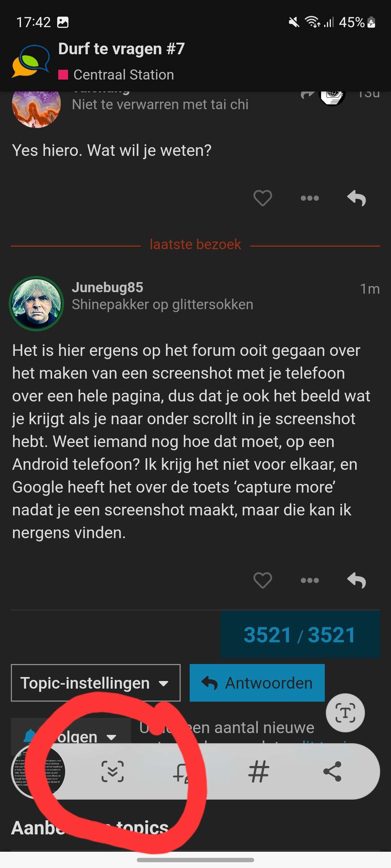Open more options on "Yes hiero" post

(310, 198)
